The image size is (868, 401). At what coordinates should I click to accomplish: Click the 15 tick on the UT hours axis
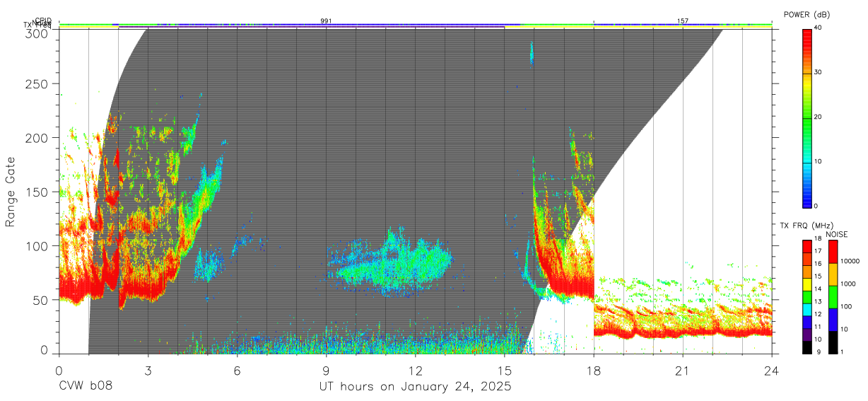click(x=505, y=370)
